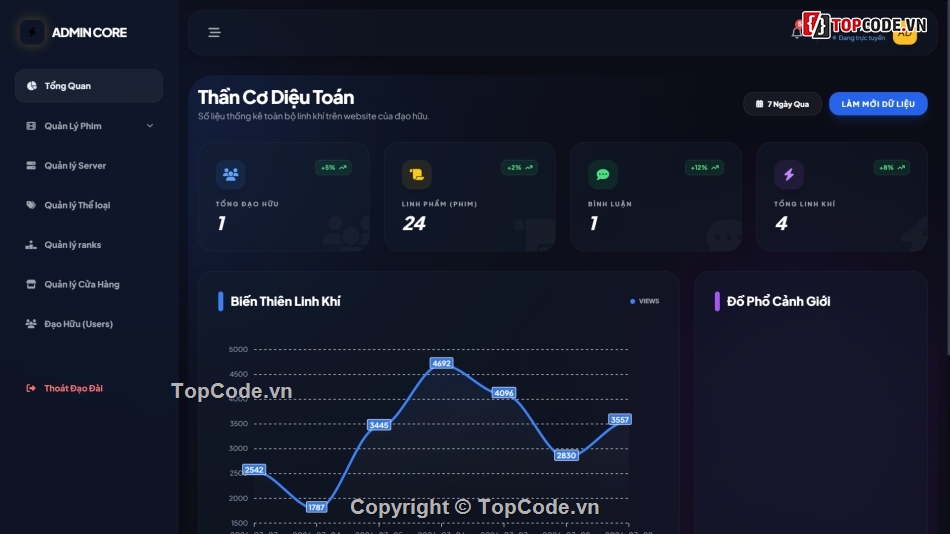
Task: Click the Đồ Phổ Cảnh Giới heading
Action: [779, 301]
